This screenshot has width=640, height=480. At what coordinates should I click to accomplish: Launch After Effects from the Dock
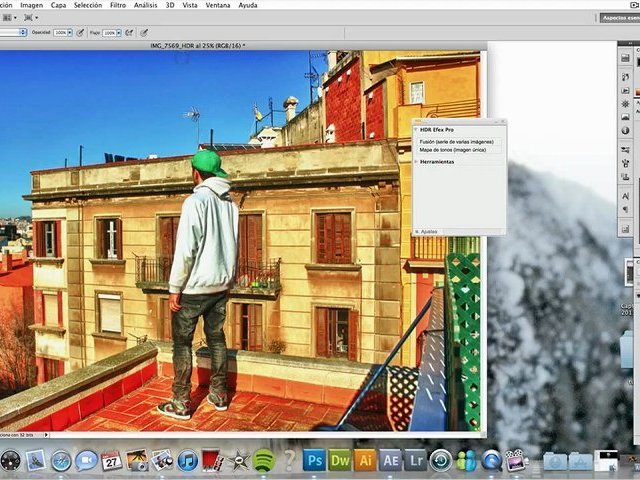click(391, 460)
